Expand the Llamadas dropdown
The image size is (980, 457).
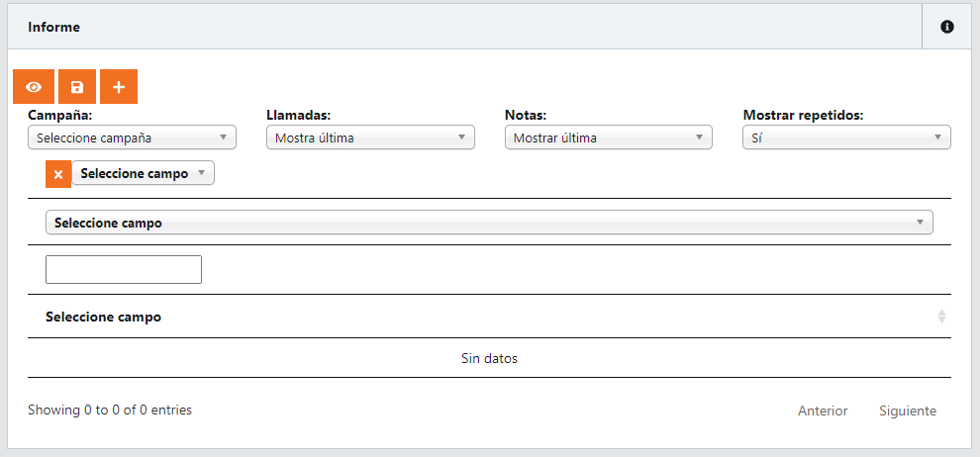point(370,137)
